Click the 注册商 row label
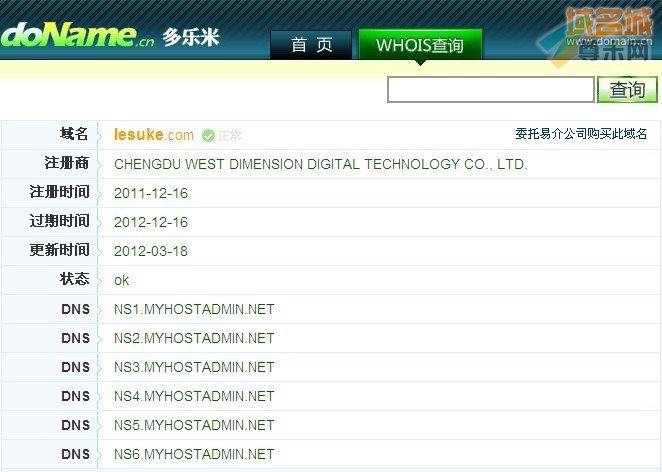This screenshot has height=472, width=662. point(67,163)
